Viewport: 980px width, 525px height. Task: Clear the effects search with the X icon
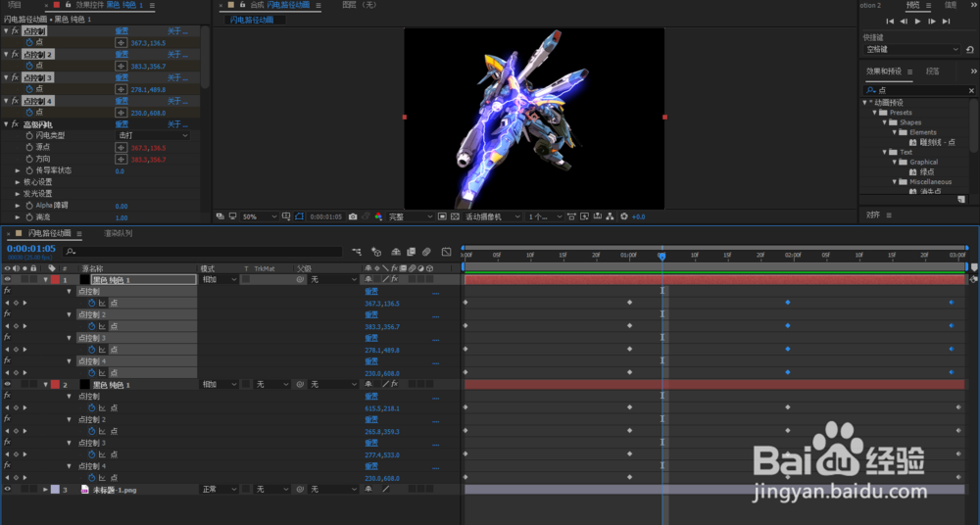click(971, 91)
